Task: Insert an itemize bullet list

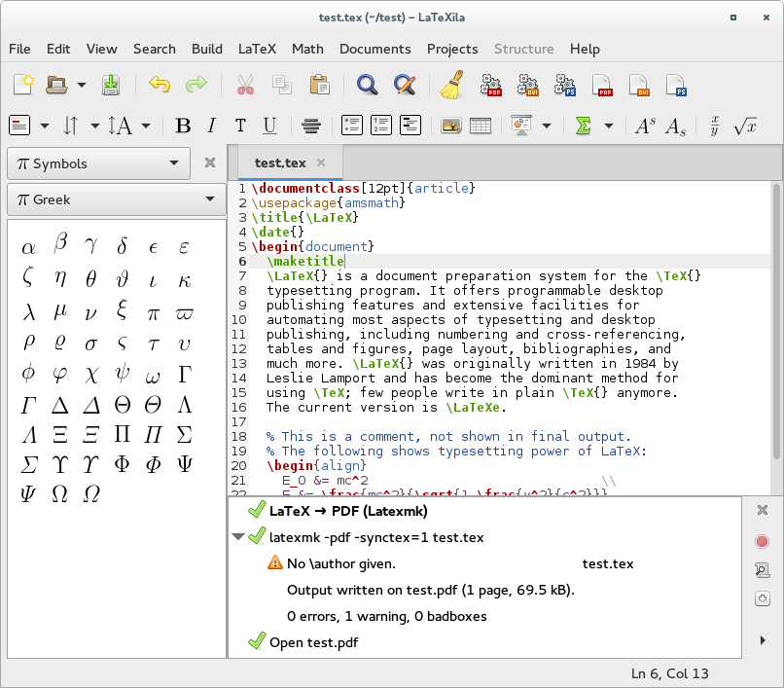Action: [351, 126]
